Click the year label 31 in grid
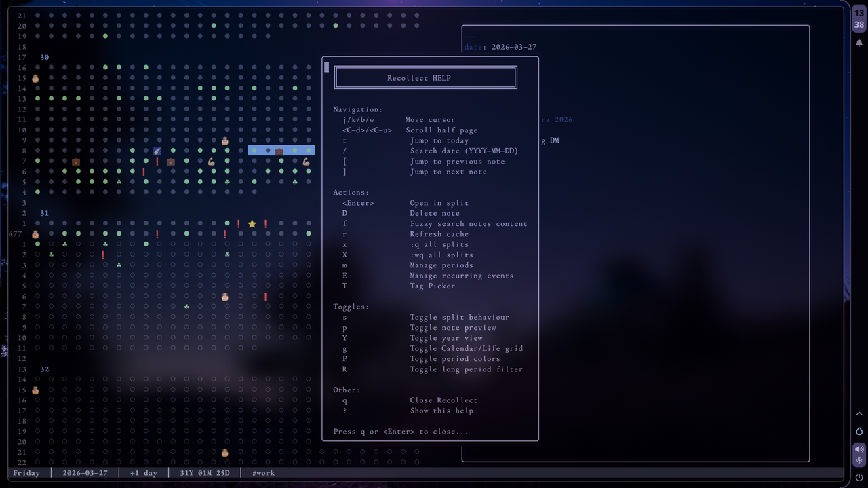The width and height of the screenshot is (868, 488). coord(44,213)
